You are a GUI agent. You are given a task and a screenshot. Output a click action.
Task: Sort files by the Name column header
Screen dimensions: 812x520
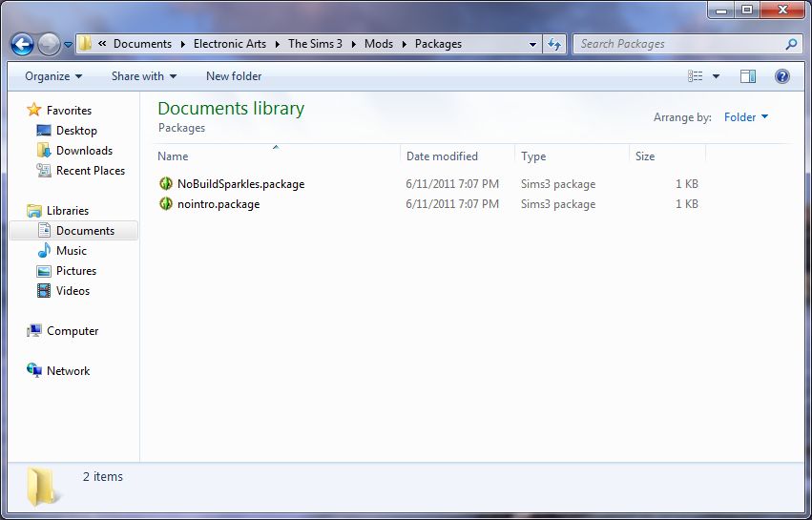pos(174,156)
